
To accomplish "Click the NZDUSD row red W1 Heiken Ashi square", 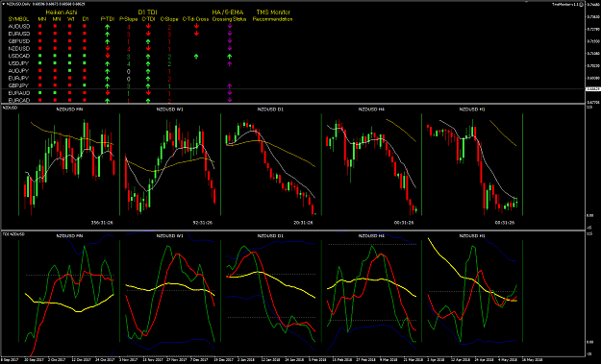I will [70, 49].
